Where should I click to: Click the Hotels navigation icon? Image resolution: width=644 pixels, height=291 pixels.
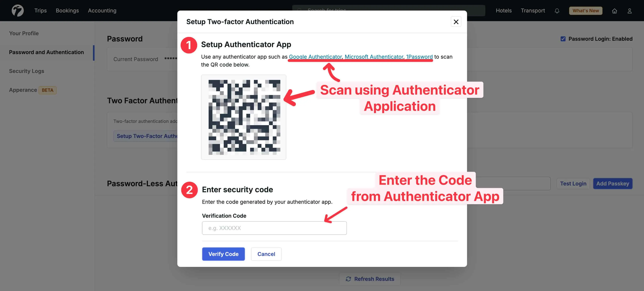click(503, 10)
